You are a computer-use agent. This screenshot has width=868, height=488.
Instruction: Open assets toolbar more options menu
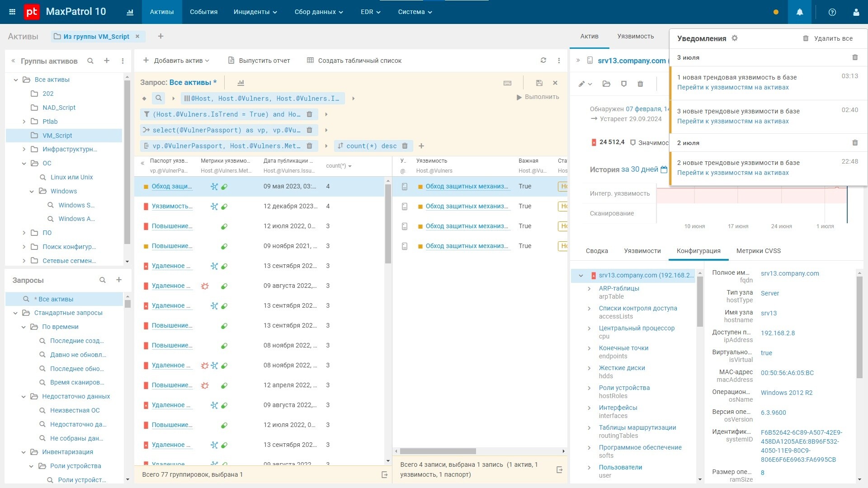tap(559, 61)
